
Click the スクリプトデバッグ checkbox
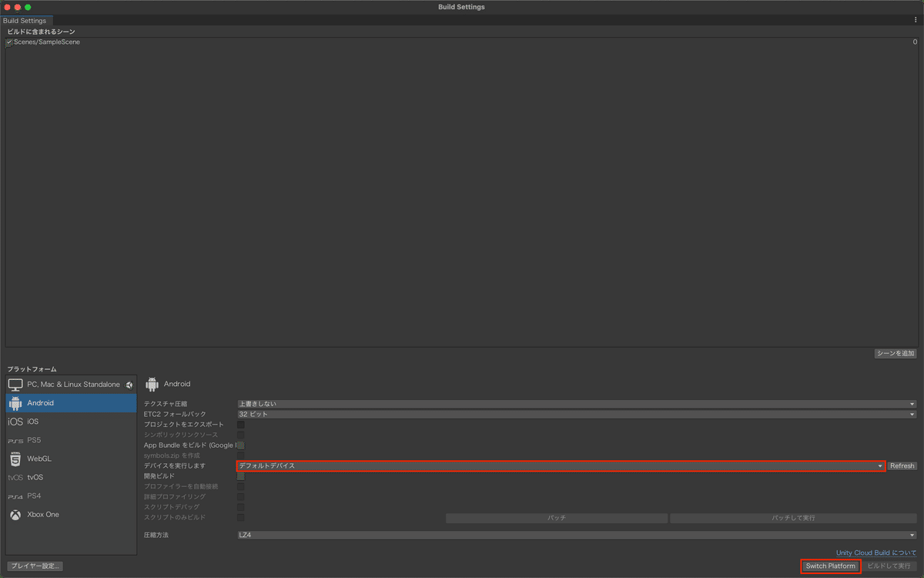(241, 507)
